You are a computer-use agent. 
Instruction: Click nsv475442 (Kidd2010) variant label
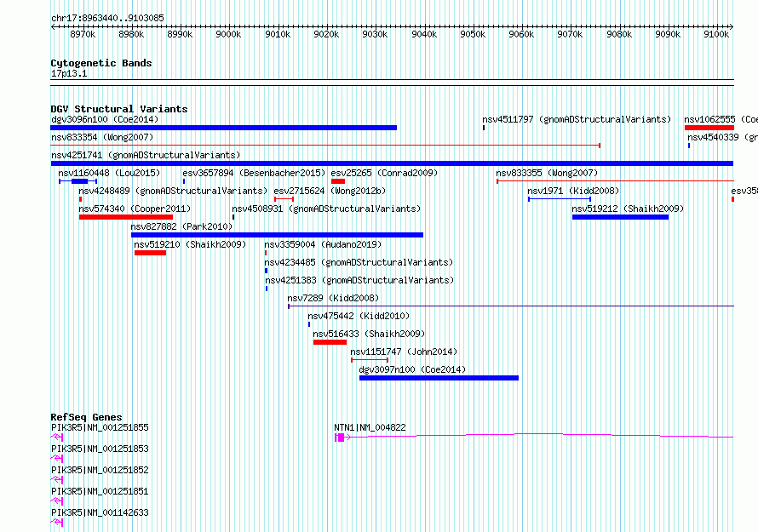[x=359, y=316]
